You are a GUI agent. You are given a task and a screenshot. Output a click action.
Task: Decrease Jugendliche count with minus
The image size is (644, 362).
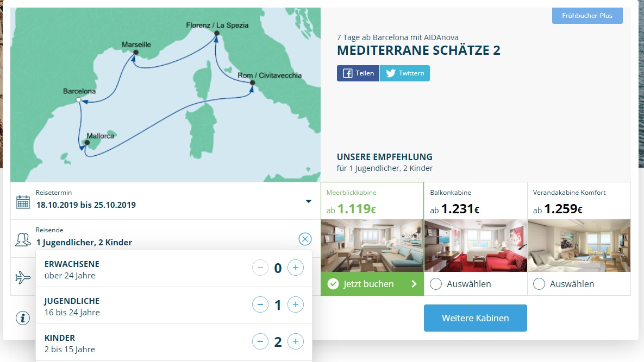[260, 304]
